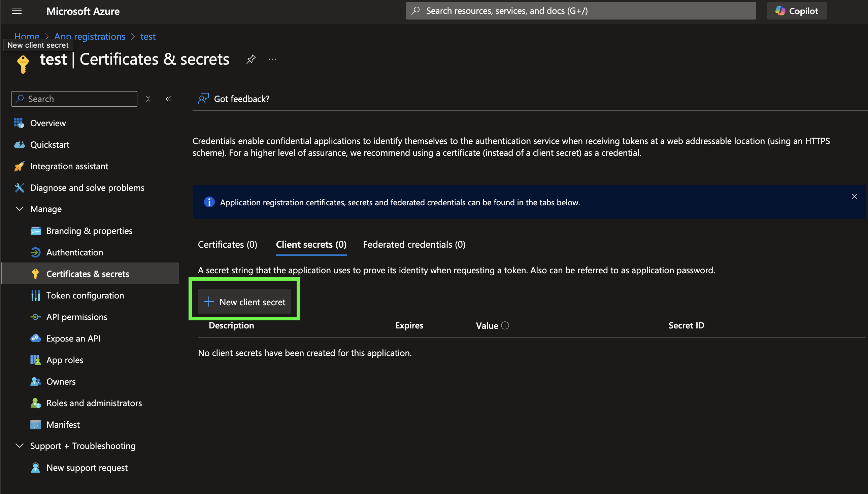Click the sidebar Search field
Image resolution: width=868 pixels, height=494 pixels.
pos(74,99)
